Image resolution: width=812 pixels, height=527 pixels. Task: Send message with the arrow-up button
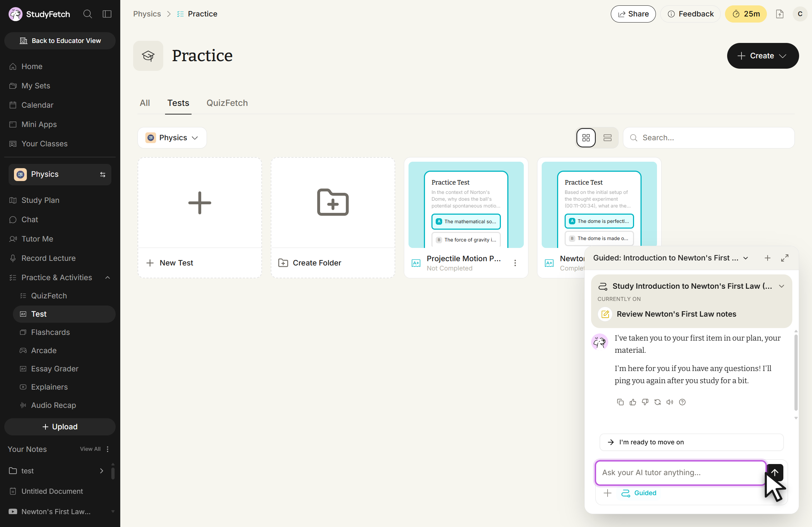pos(775,473)
